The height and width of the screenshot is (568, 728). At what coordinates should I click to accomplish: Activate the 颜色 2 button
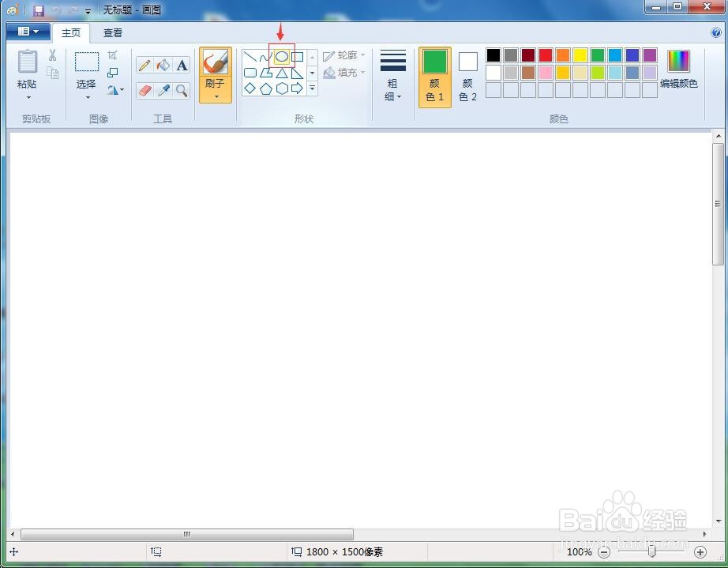pyautogui.click(x=467, y=77)
